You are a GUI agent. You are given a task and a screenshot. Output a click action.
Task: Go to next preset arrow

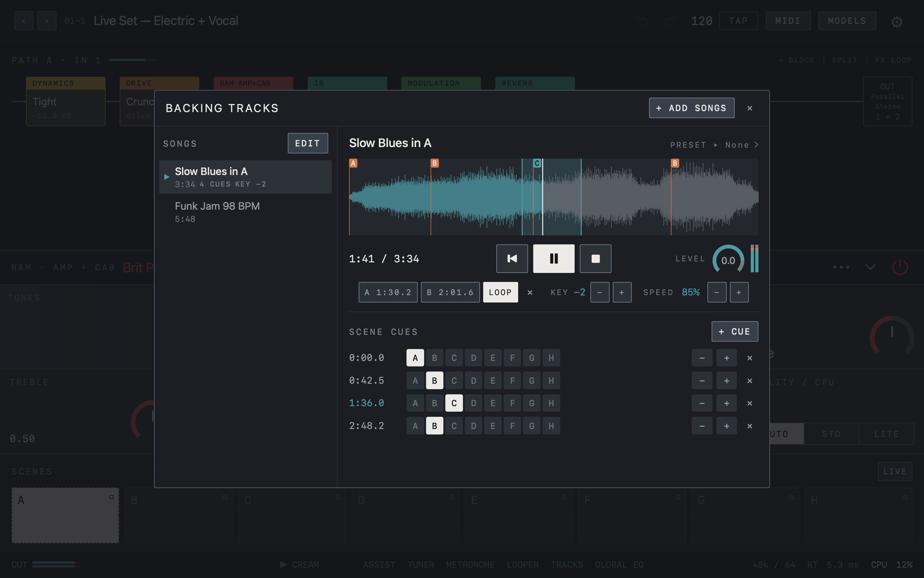47,21
